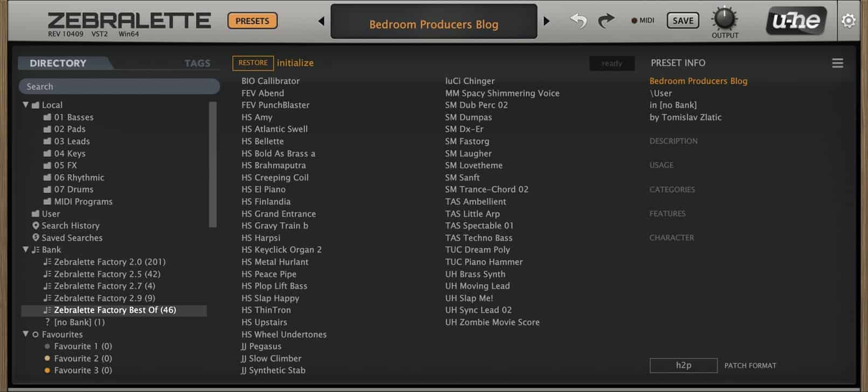Load preset HS Wheel Undertones
The height and width of the screenshot is (392, 868).
pyautogui.click(x=284, y=334)
